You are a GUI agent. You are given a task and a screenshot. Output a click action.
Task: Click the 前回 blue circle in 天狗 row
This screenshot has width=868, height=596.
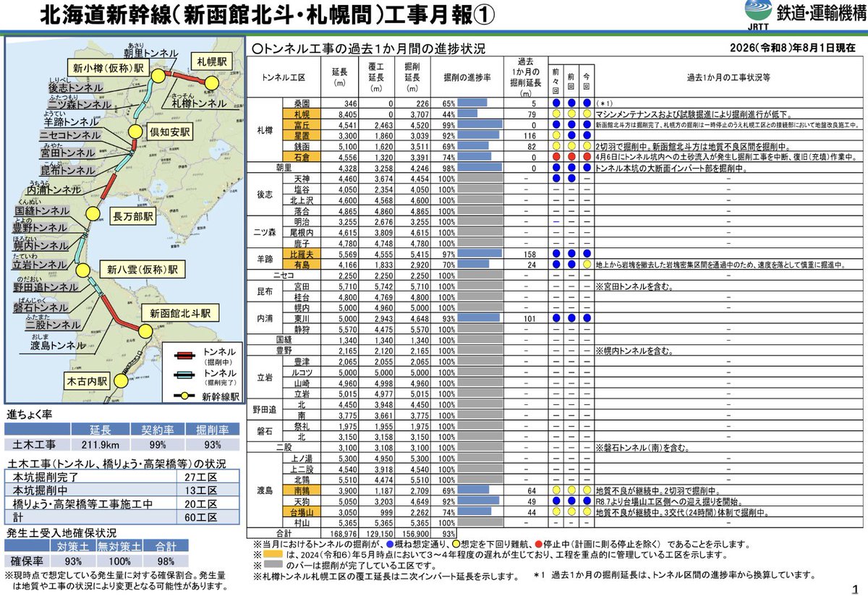(x=571, y=500)
